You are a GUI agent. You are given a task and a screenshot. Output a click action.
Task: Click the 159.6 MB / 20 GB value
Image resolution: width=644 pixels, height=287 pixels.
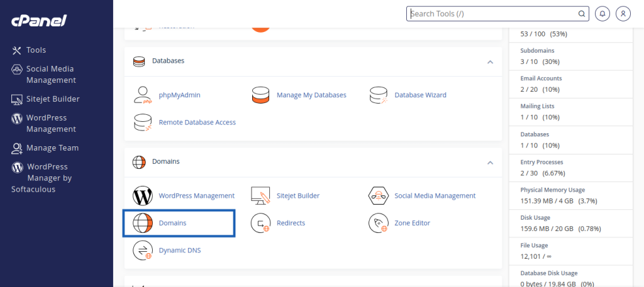(560, 229)
